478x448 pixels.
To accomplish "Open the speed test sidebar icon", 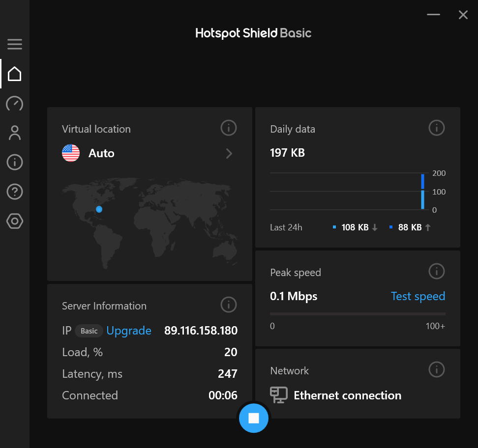I will click(x=15, y=104).
